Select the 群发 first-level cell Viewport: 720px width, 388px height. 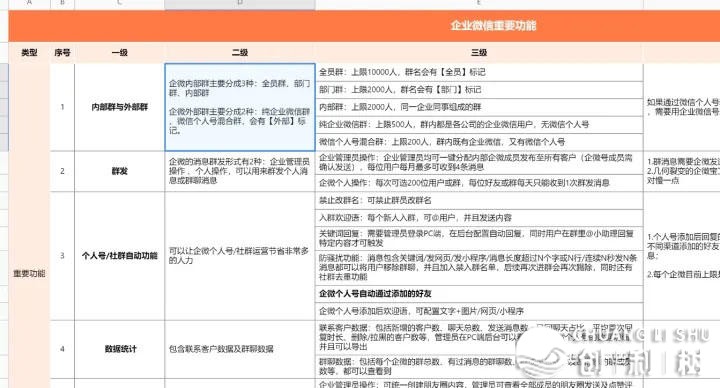click(x=119, y=171)
